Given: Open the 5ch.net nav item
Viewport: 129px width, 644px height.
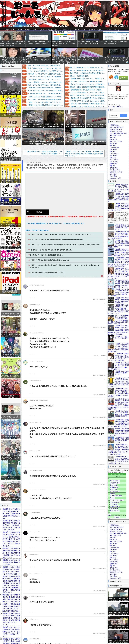Looking at the screenshot, I should click(109, 30).
